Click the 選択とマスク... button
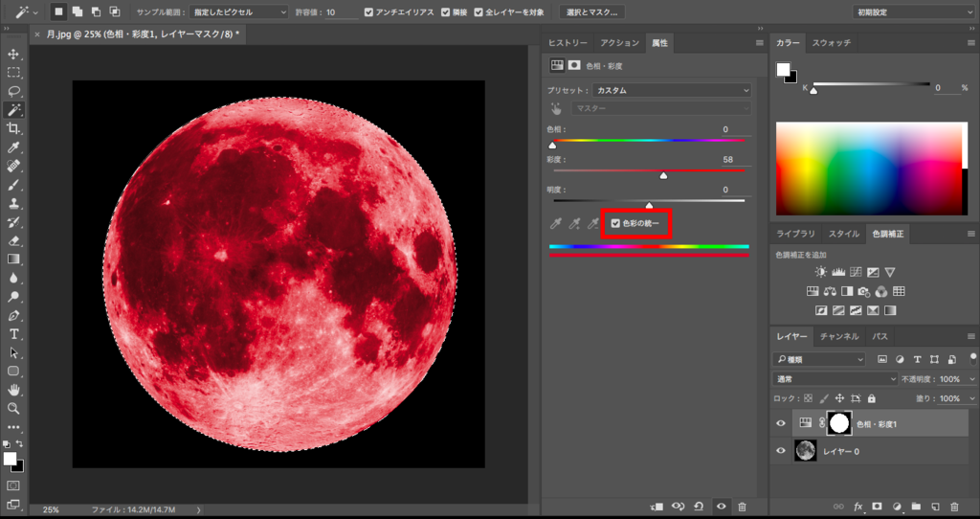The height and width of the screenshot is (519, 980). 591,12
